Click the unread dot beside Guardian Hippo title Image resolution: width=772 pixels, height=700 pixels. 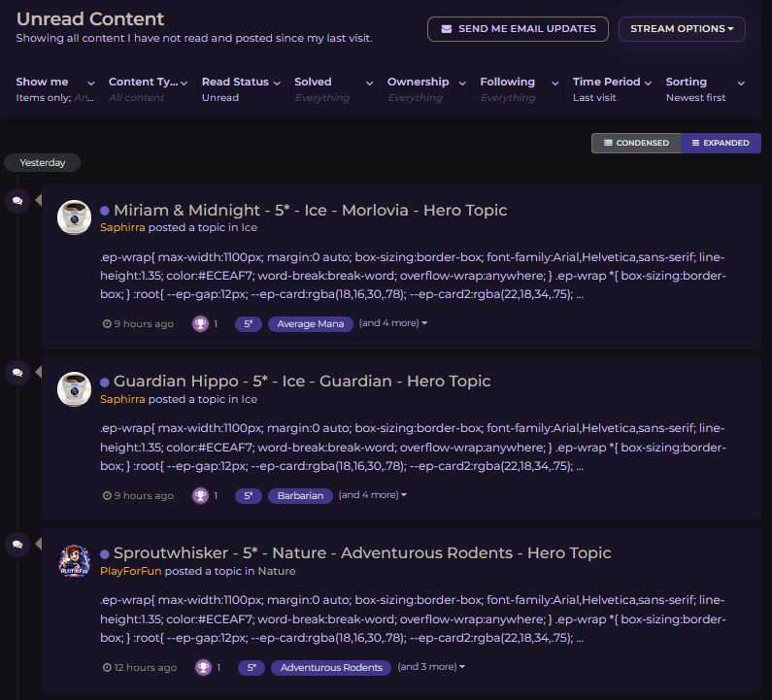[x=104, y=382]
